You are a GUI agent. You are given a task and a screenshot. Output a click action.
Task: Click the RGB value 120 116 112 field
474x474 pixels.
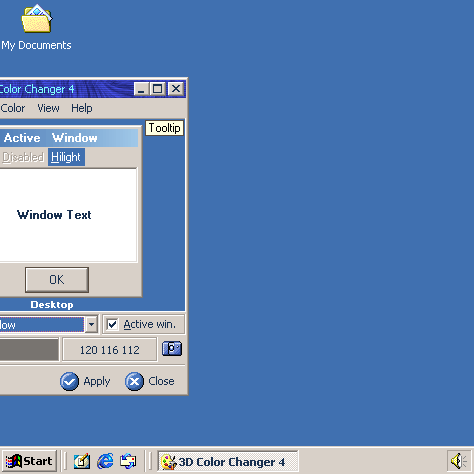point(109,350)
